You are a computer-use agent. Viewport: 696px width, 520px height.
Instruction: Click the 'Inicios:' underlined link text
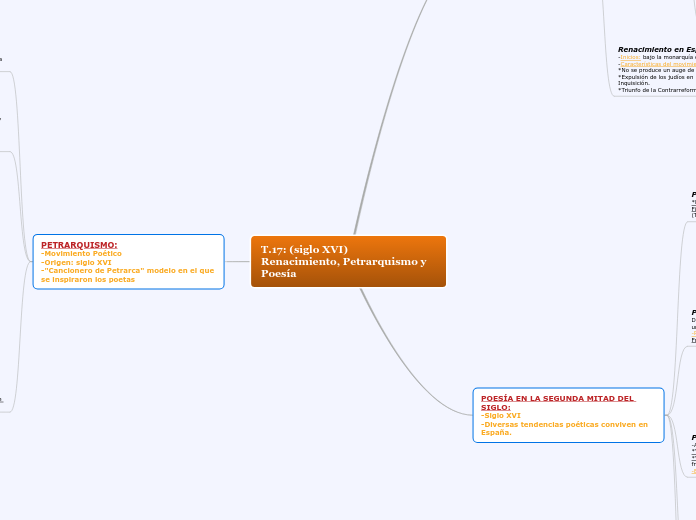click(x=630, y=57)
